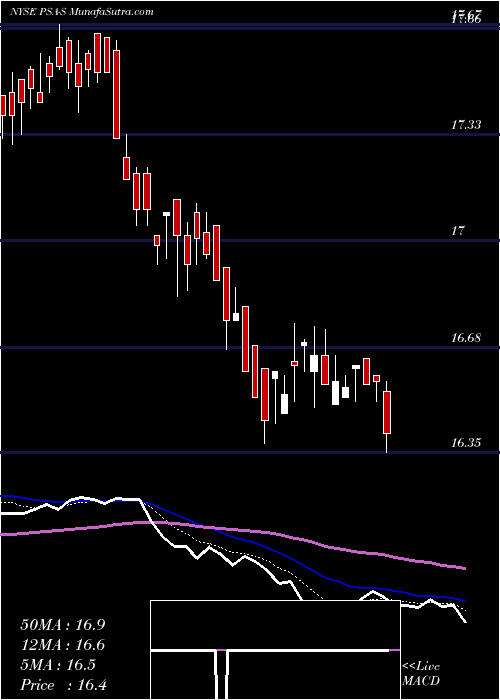The height and width of the screenshot is (700, 500).
Task: Click the 12MA : 16.6 readout
Action: pyautogui.click(x=62, y=645)
